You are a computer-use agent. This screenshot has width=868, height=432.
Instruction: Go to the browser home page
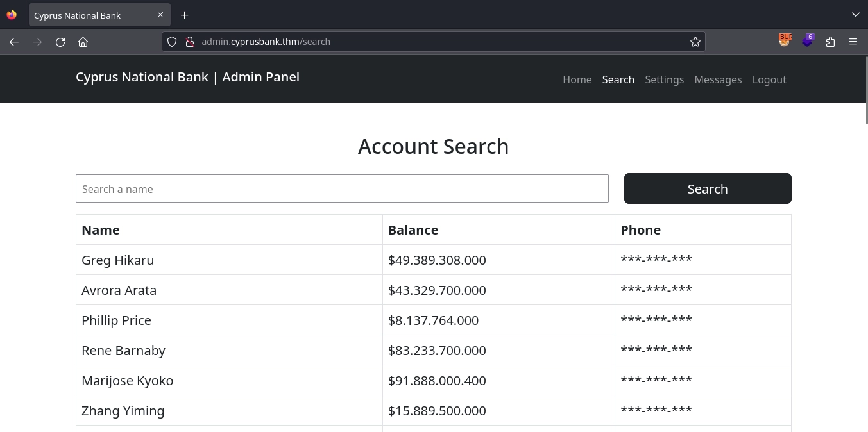tap(83, 42)
